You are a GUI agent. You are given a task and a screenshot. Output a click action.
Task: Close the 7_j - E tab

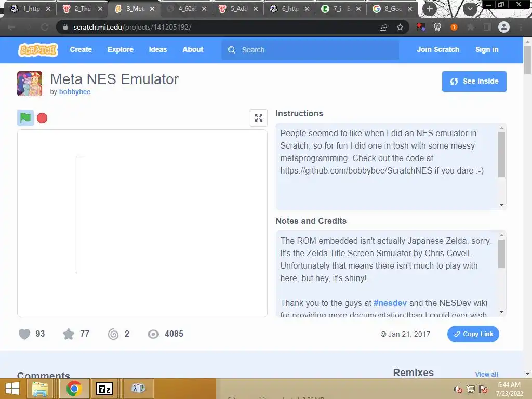coord(358,9)
